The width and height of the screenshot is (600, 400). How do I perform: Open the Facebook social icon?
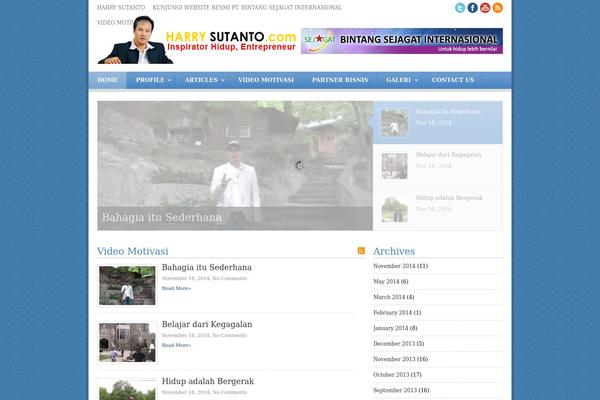point(473,8)
